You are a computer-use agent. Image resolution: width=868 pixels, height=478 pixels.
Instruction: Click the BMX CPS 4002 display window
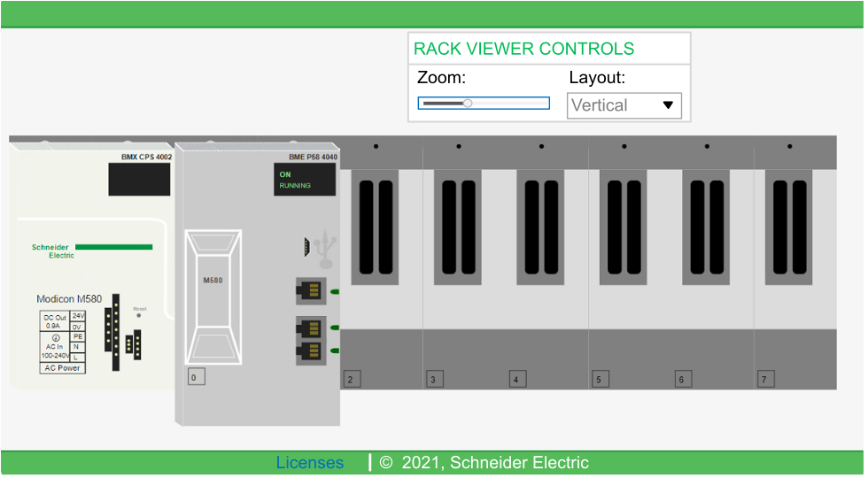[x=139, y=180]
